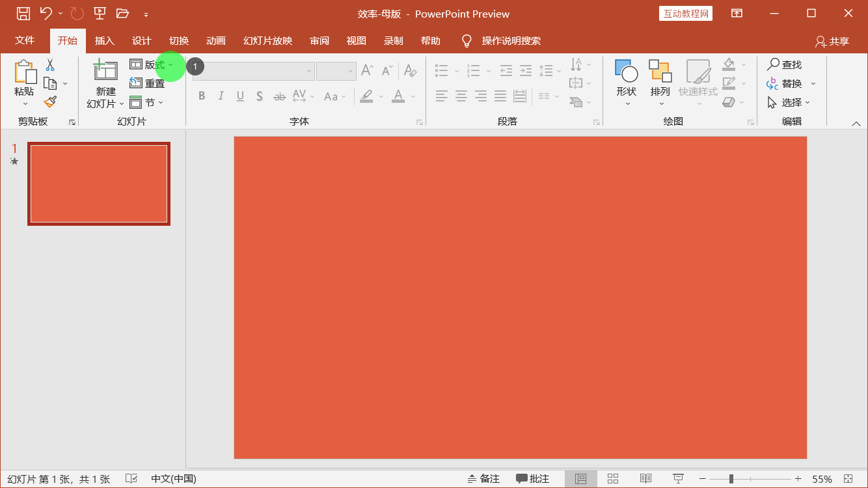Viewport: 868px width, 488px height.
Task: Open the font name combo box
Action: click(x=253, y=71)
